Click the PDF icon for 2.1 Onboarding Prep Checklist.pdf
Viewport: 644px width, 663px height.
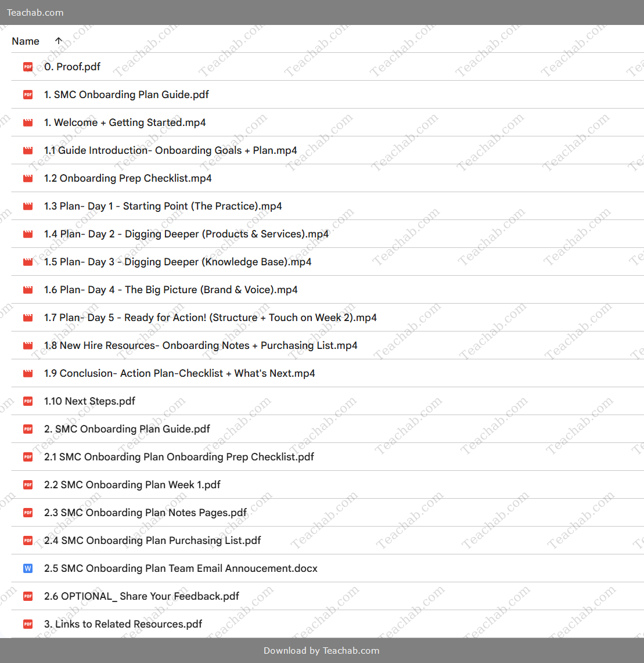(28, 457)
